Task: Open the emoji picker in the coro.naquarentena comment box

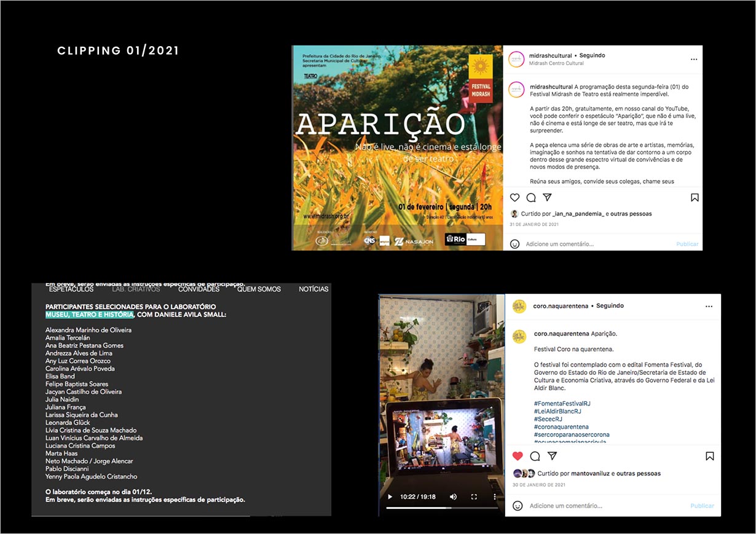Action: 518,506
